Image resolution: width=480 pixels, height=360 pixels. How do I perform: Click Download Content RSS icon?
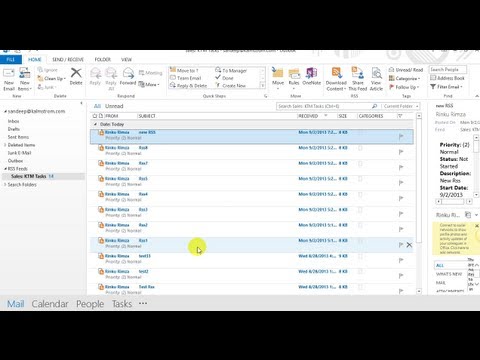pos(336,72)
